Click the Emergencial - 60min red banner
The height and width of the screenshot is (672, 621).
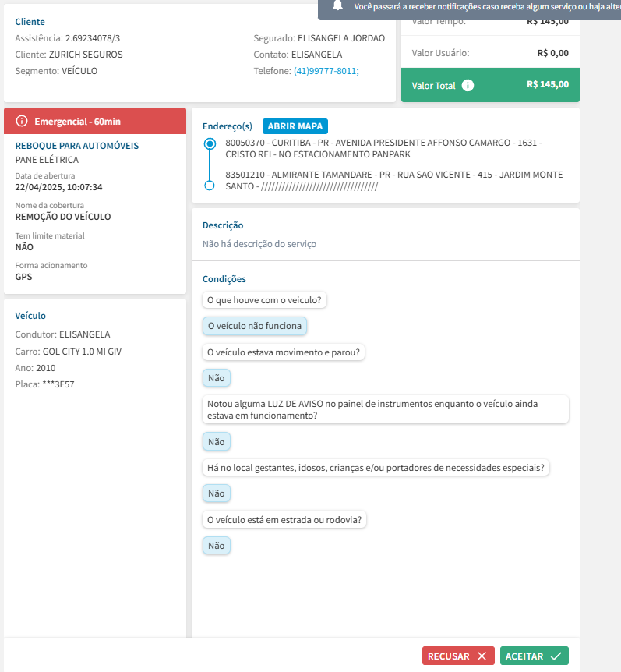coord(95,121)
